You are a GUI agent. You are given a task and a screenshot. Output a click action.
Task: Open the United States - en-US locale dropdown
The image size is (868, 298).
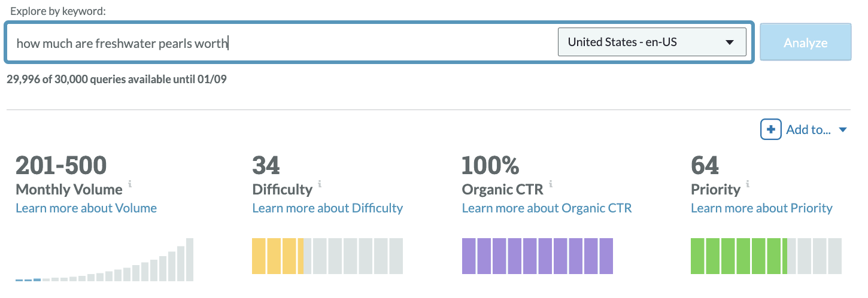coord(651,42)
